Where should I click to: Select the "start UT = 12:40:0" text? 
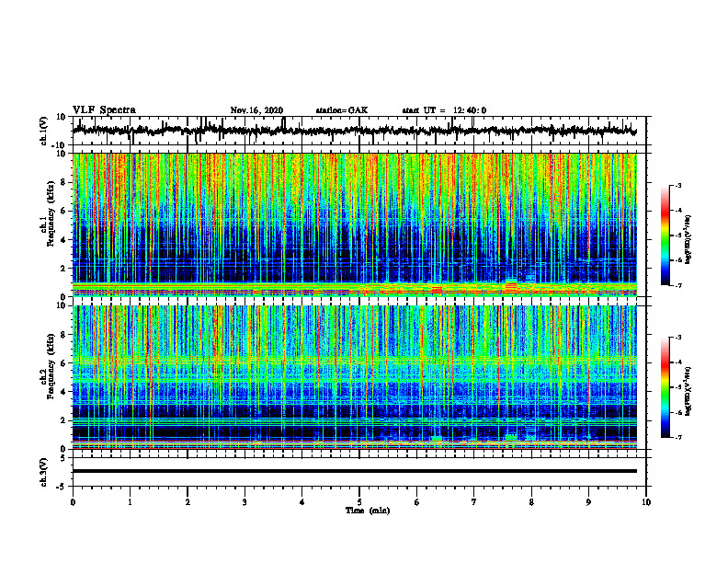pyautogui.click(x=444, y=110)
